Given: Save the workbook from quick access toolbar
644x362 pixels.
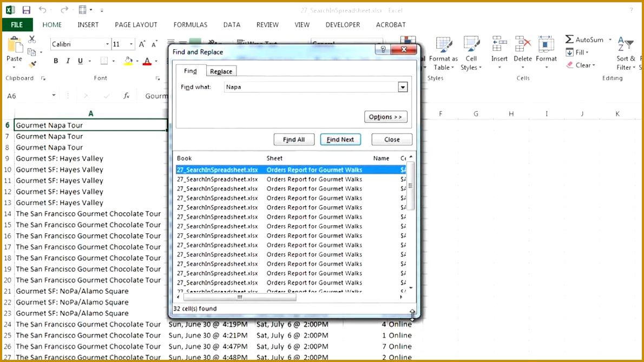Looking at the screenshot, I should [27, 10].
